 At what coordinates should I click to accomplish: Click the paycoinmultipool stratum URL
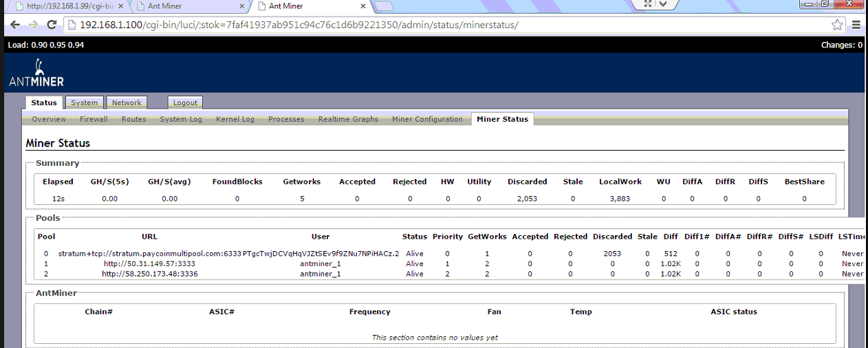click(150, 253)
